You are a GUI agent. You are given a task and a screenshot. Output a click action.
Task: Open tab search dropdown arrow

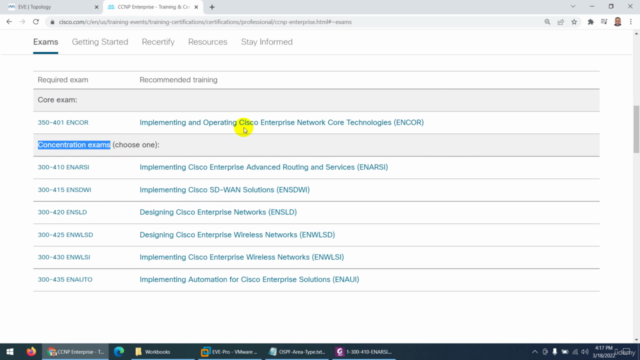tap(573, 7)
